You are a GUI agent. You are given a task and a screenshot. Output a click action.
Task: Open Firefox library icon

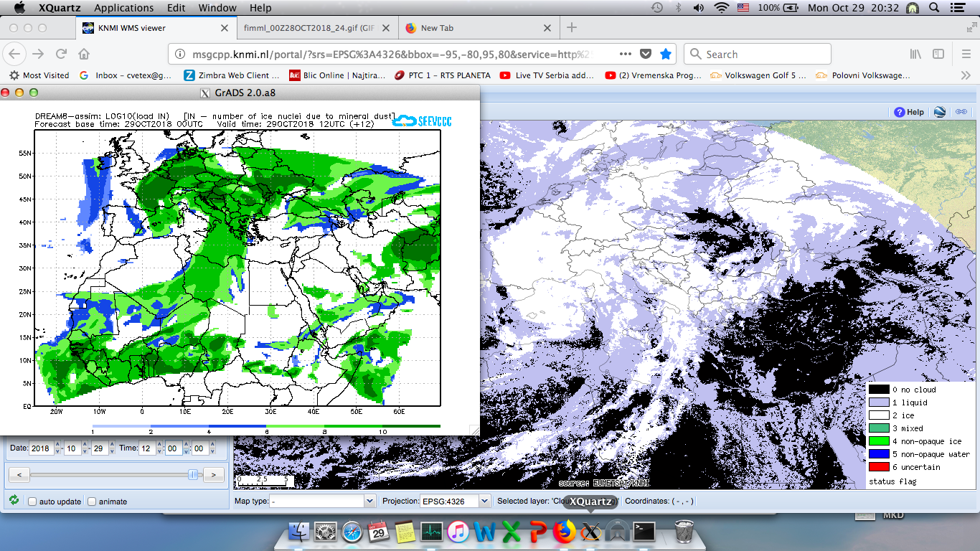(x=916, y=54)
